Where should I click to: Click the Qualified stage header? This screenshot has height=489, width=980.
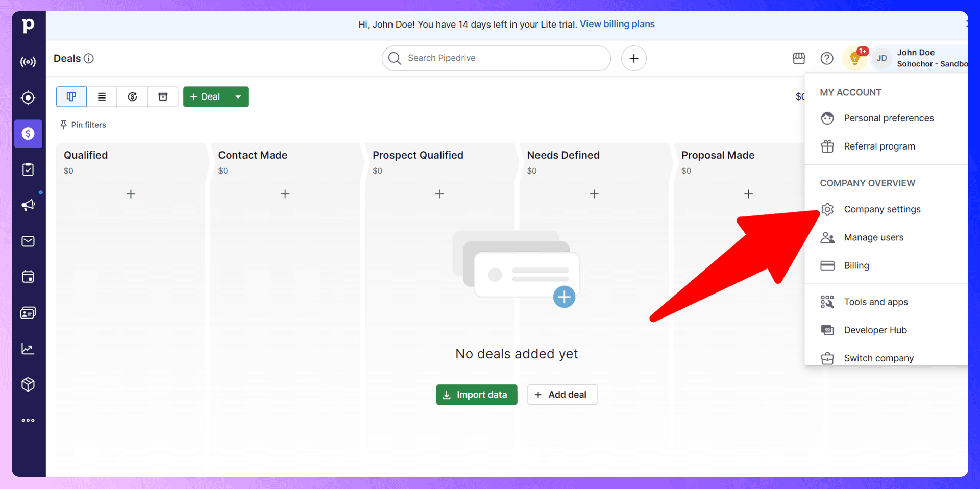(86, 155)
